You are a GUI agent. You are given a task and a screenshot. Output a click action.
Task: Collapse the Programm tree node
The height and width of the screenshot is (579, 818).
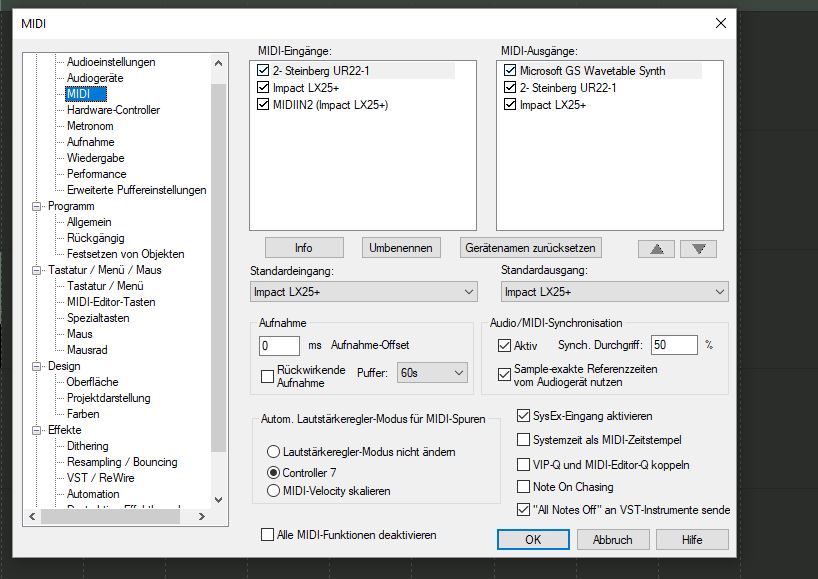click(x=37, y=206)
